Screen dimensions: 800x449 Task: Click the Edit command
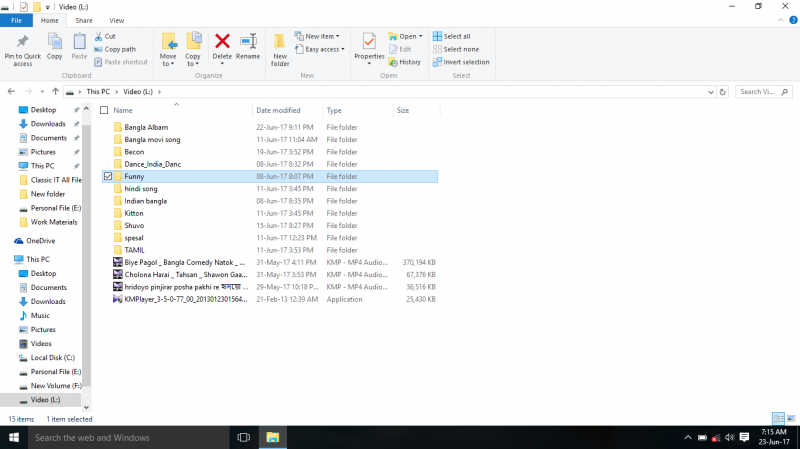click(401, 49)
